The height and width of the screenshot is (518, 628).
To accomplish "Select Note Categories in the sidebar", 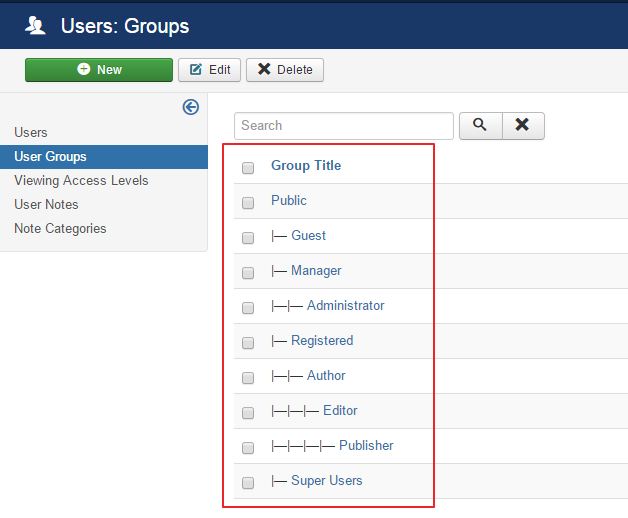I will point(60,228).
